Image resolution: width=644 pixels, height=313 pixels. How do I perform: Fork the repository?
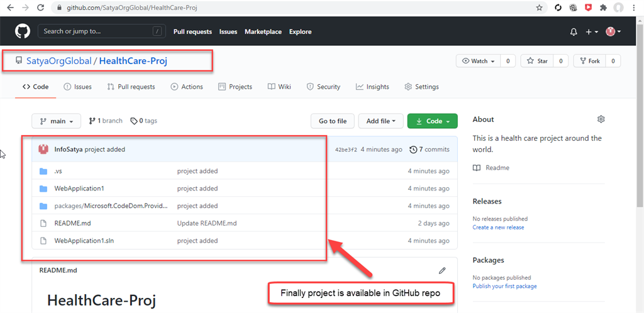589,61
